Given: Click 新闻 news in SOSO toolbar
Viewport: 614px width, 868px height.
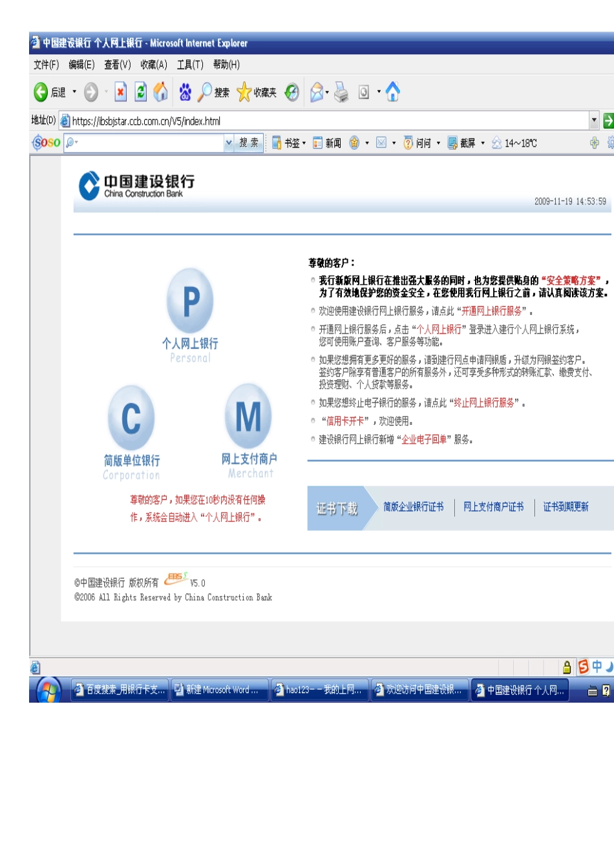Looking at the screenshot, I should pos(327,143).
